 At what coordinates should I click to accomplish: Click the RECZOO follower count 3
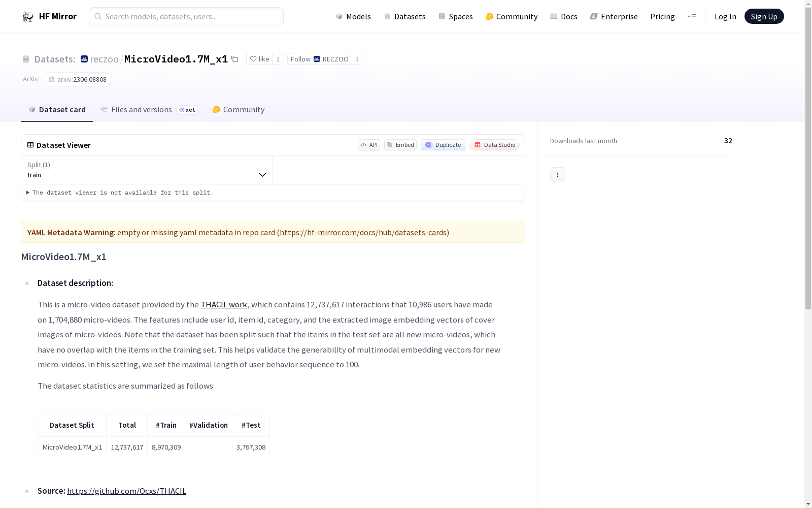click(x=357, y=59)
